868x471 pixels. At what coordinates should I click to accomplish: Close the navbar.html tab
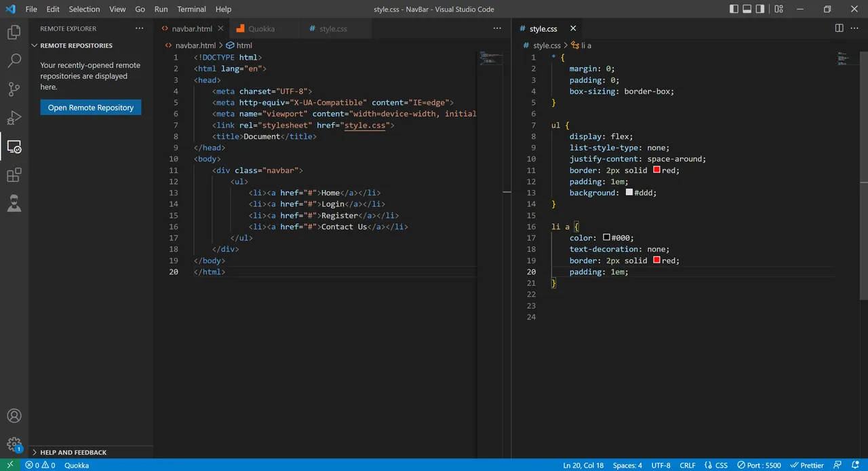(221, 29)
